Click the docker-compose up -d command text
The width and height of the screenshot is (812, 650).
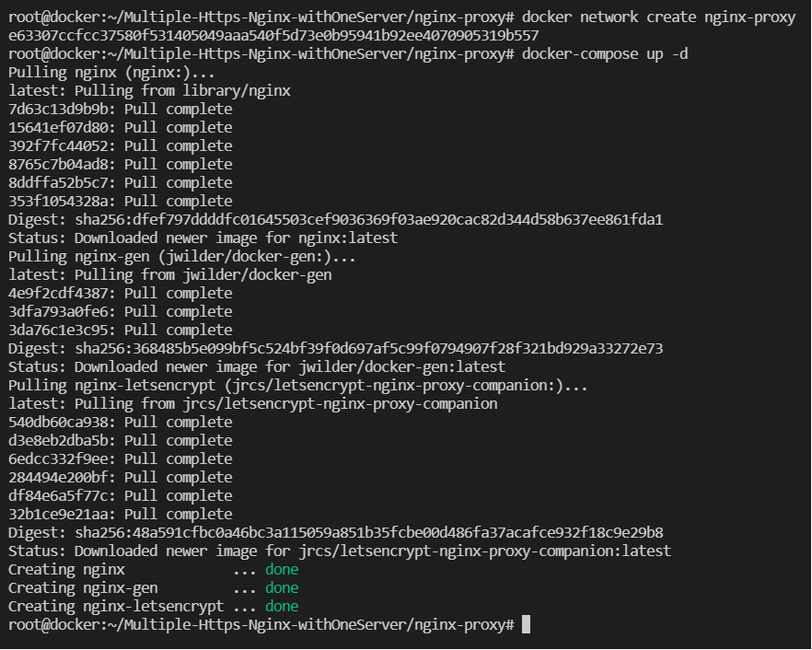pos(605,54)
